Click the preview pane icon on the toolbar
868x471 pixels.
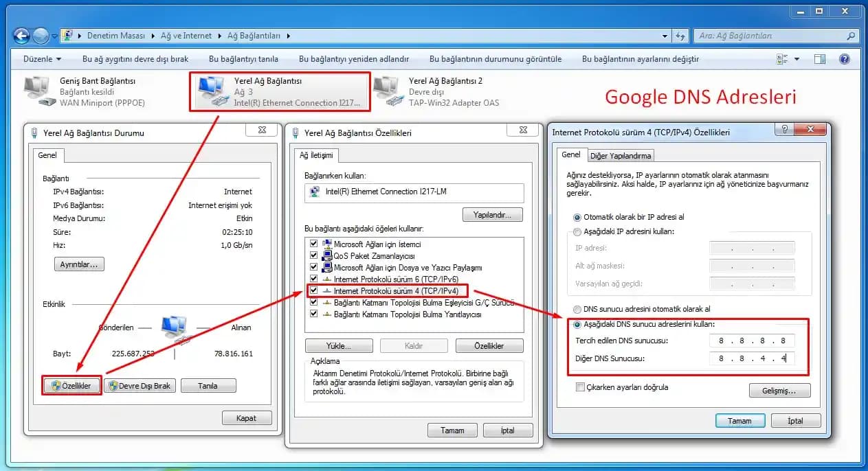click(x=819, y=59)
